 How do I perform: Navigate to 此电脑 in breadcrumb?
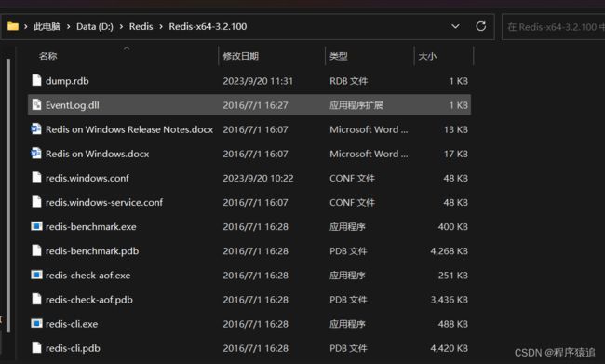pos(47,26)
